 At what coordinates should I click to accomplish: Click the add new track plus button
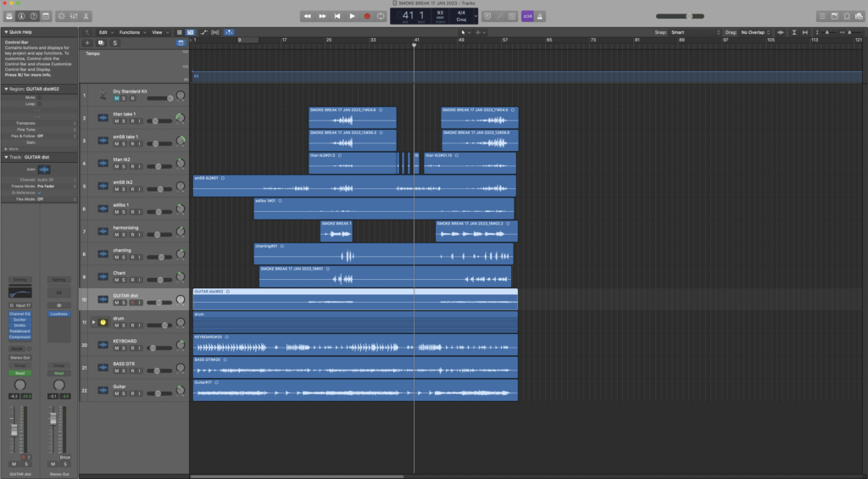pos(87,42)
